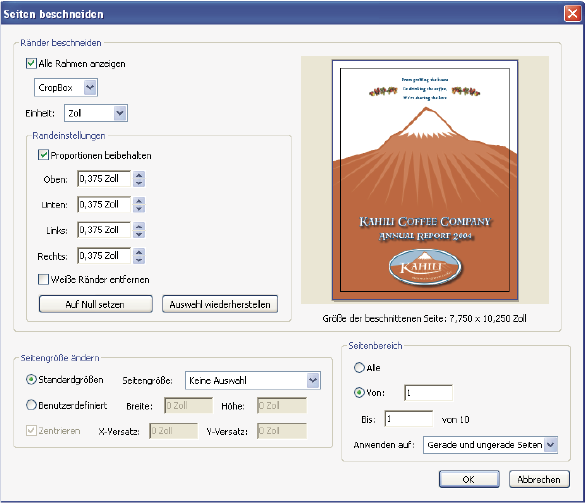Decrease the Unten margin with down arrow
The width and height of the screenshot is (585, 503).
(139, 209)
